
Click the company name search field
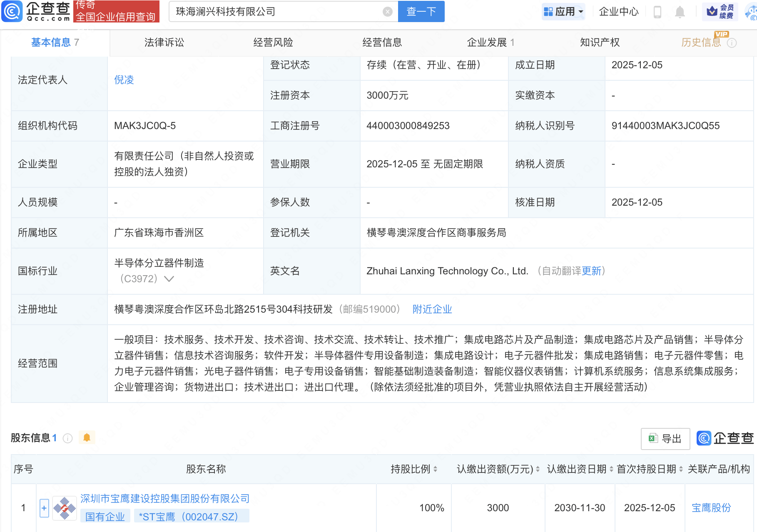click(x=275, y=12)
